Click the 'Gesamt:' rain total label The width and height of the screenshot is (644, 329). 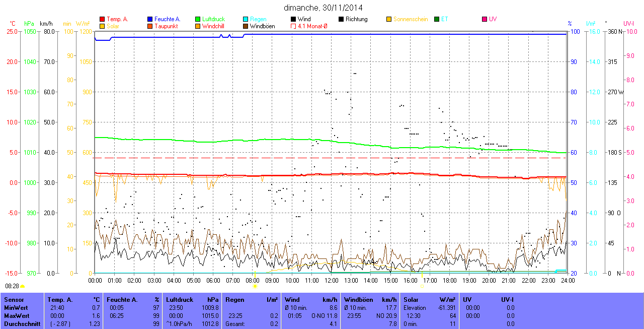click(x=235, y=324)
